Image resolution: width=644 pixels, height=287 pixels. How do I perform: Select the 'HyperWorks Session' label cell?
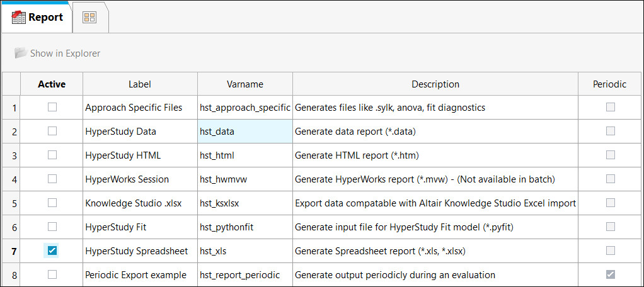(140, 179)
